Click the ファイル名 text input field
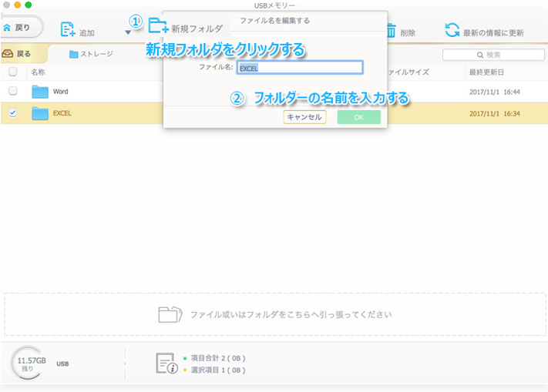548x392 pixels. click(300, 67)
